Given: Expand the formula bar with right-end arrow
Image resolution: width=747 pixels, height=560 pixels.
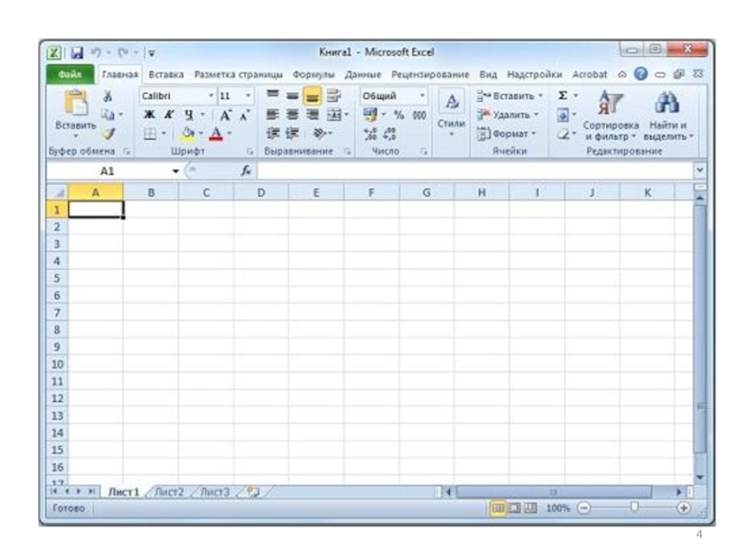Looking at the screenshot, I should coord(699,170).
